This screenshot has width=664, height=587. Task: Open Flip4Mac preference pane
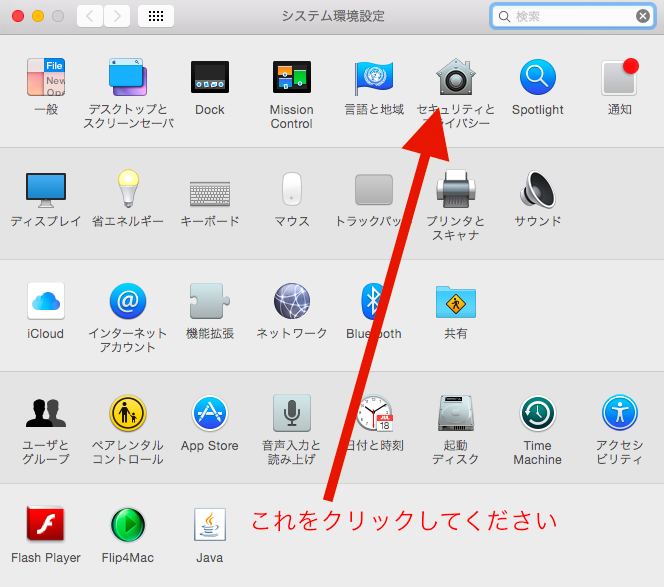128,525
